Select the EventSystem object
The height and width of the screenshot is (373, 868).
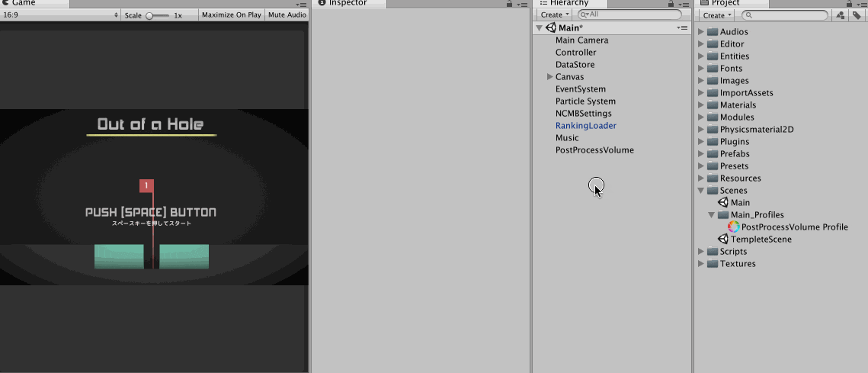point(581,88)
